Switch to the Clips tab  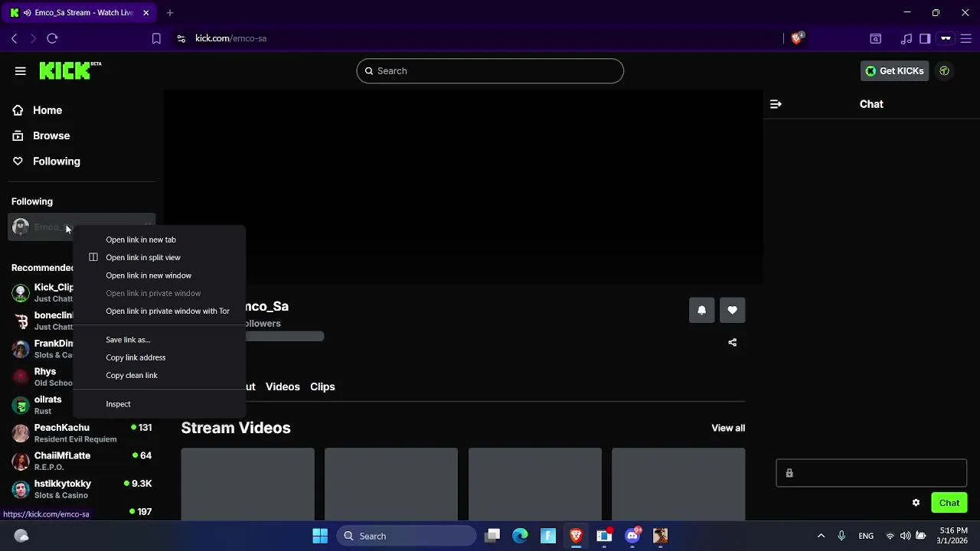click(322, 386)
